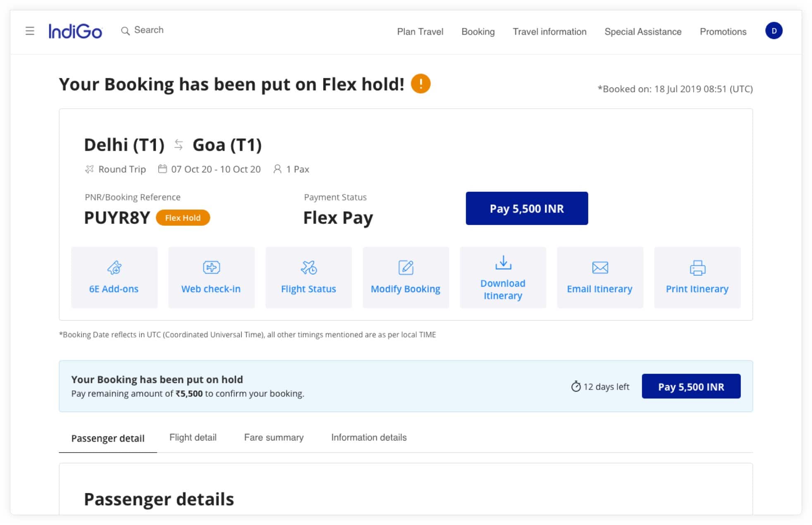Click the IndiGo logo
Screen dimensions: 812x525
pyautogui.click(x=75, y=31)
